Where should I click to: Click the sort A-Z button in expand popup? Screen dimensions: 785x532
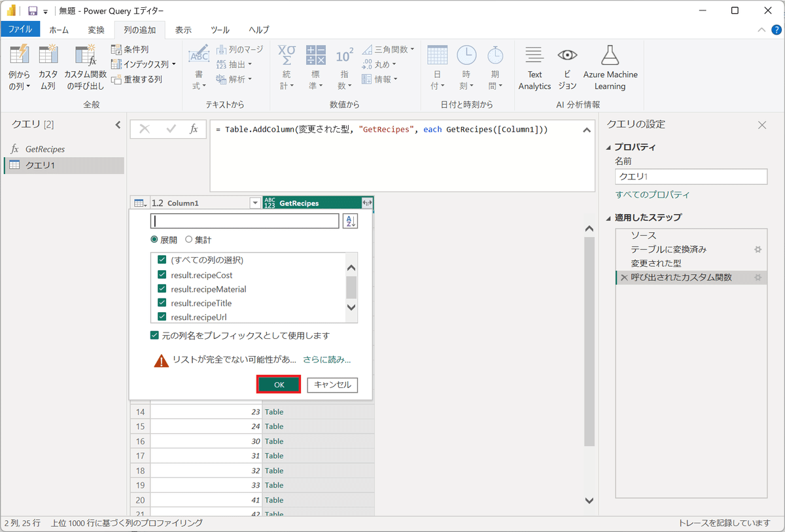point(350,221)
